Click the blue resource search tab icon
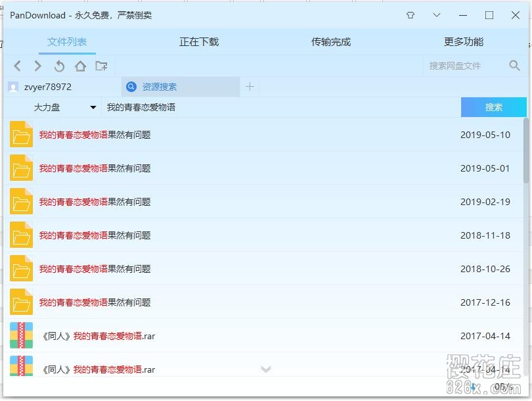Viewport: 532px width, 401px height. 131,87
